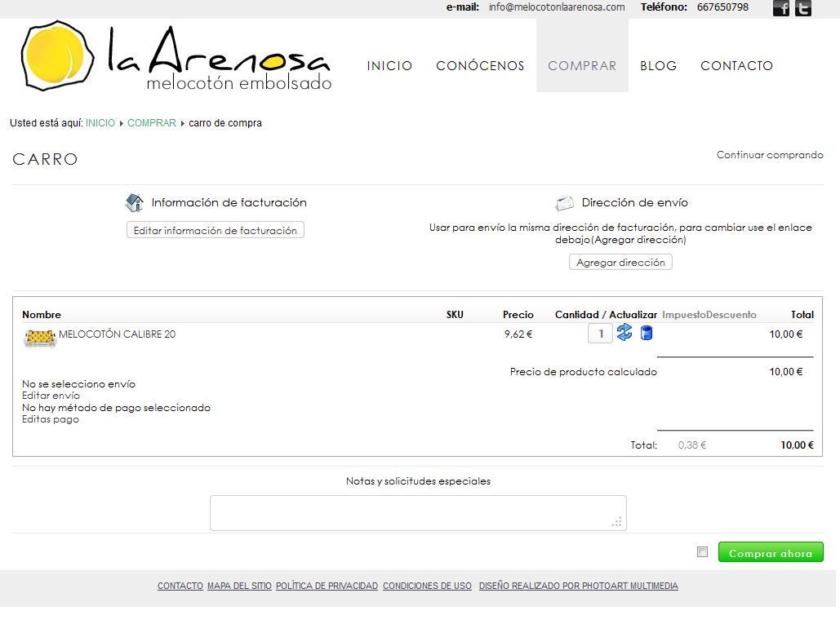Open CONÓCENOS menu item
The width and height of the screenshot is (840, 624).
(480, 66)
